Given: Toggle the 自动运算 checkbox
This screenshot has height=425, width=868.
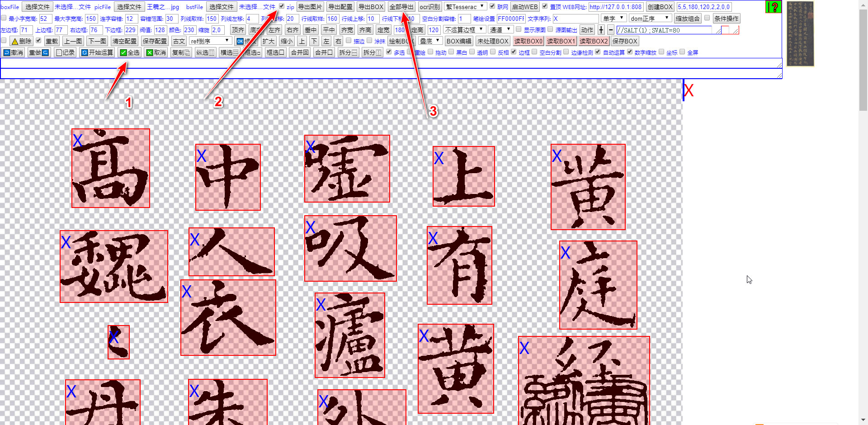Looking at the screenshot, I should (598, 52).
